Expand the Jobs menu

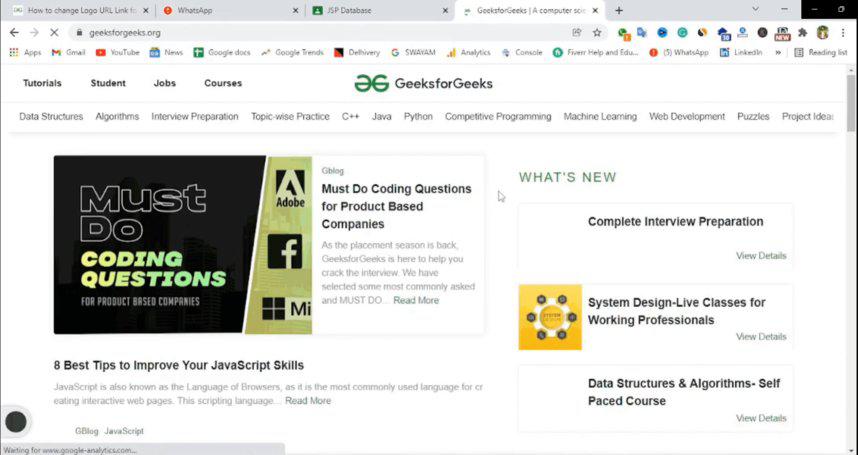point(165,83)
